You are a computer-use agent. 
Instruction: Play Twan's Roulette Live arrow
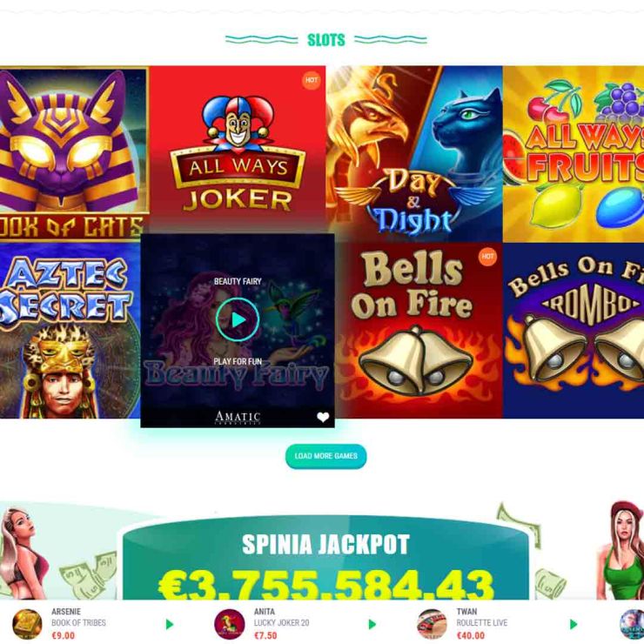coord(574,624)
